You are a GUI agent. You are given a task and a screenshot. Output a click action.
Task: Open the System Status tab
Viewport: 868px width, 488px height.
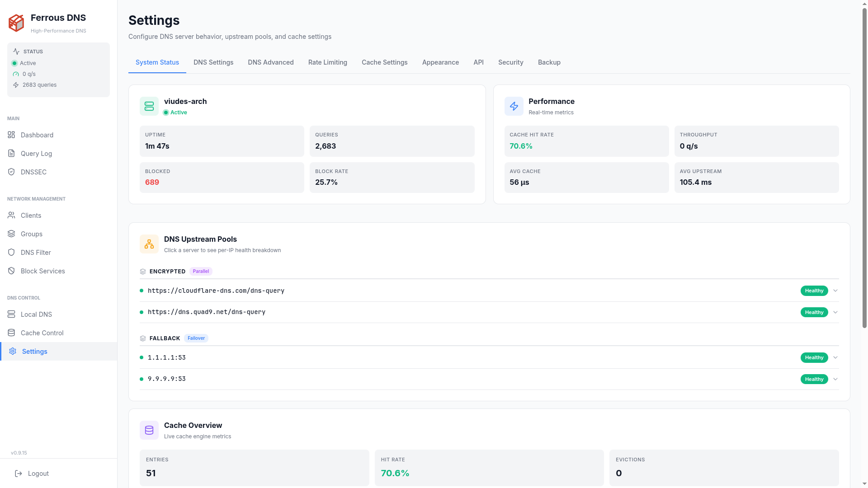click(157, 62)
